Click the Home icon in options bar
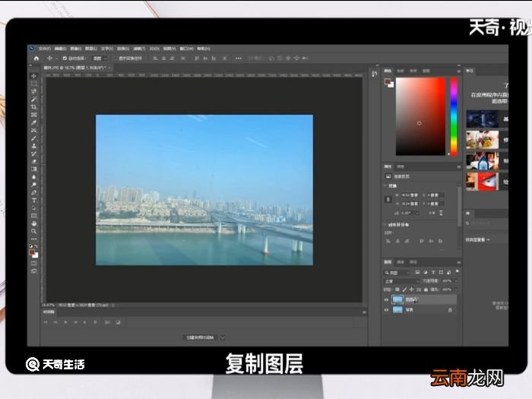Image resolution: width=532 pixels, height=399 pixels. point(36,59)
